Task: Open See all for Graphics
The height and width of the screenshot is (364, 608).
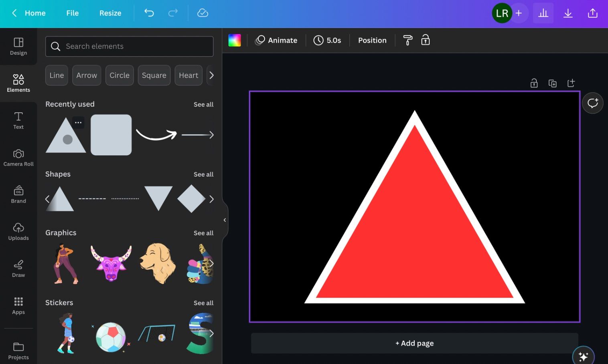Action: tap(203, 233)
